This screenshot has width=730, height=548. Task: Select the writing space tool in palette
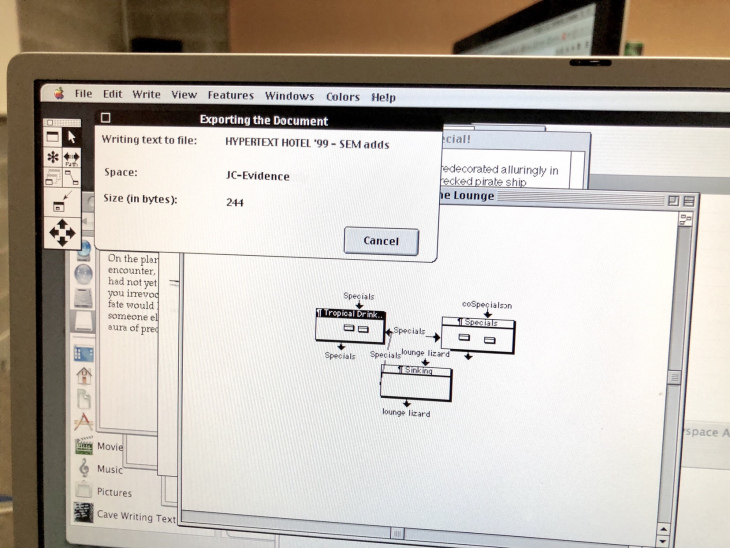coord(52,137)
